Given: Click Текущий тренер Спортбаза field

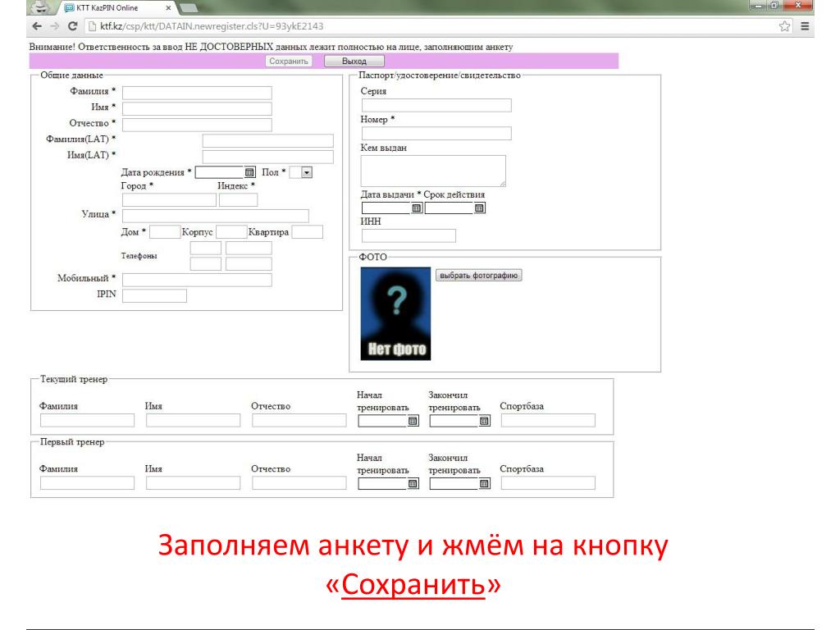Looking at the screenshot, I should pos(548,421).
